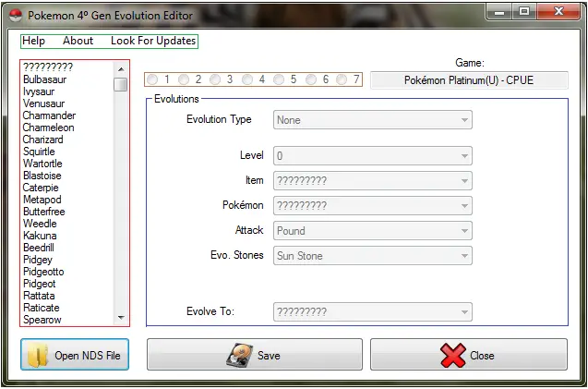Expand the Pokémon combo box

373,206
